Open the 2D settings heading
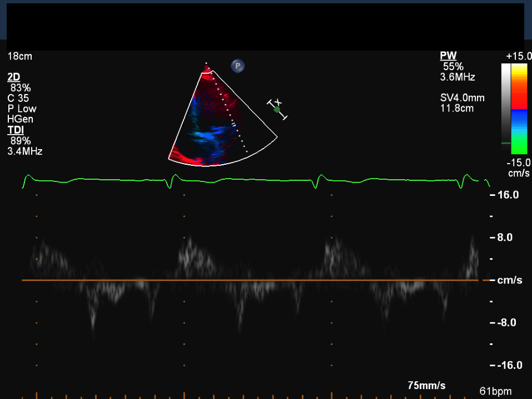Screen dimensions: 532x399 click(x=13, y=77)
